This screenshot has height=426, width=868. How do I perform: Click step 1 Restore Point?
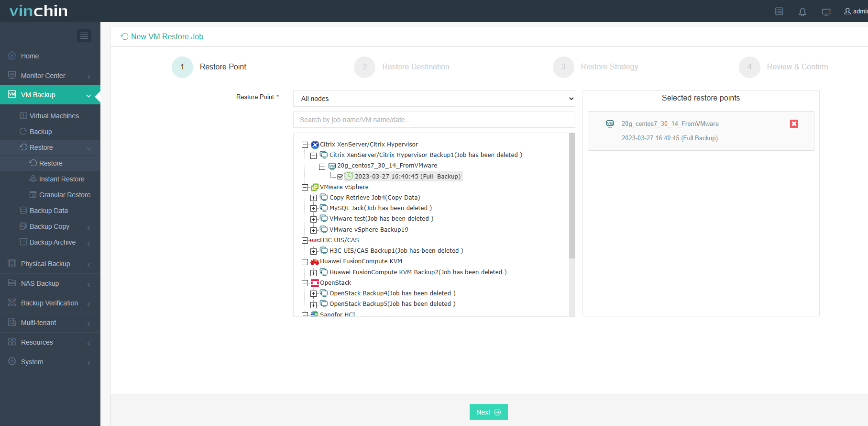coord(209,67)
